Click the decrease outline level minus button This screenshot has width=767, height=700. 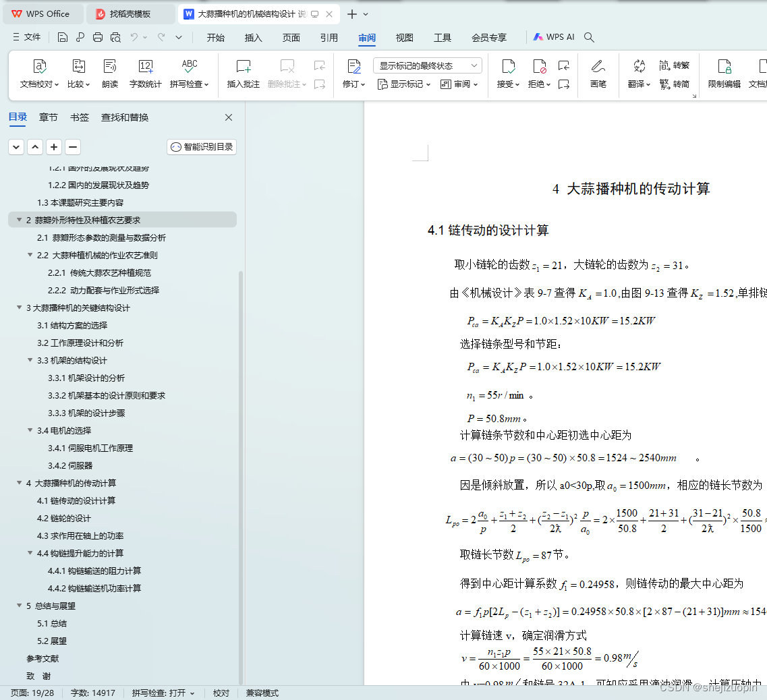pyautogui.click(x=73, y=147)
